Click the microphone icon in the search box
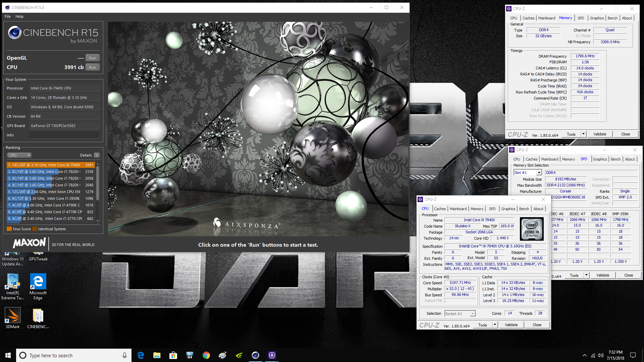644x362 pixels. point(124,355)
